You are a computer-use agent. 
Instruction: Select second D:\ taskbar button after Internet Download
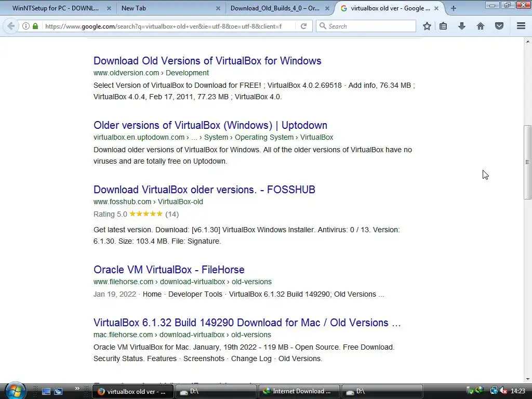click(x=382, y=392)
